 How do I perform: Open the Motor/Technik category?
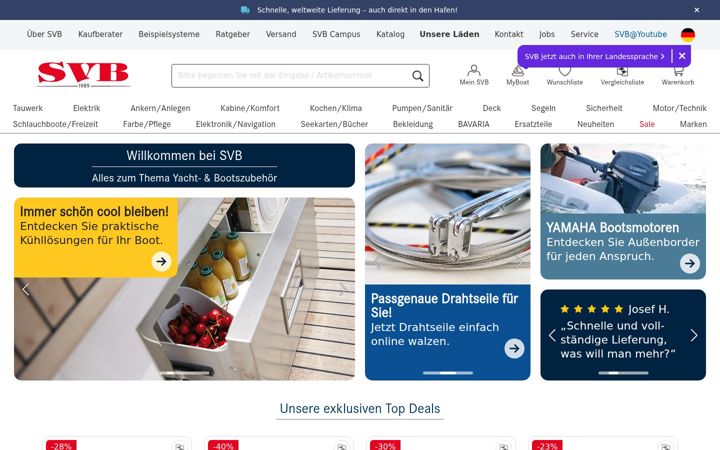coord(679,108)
